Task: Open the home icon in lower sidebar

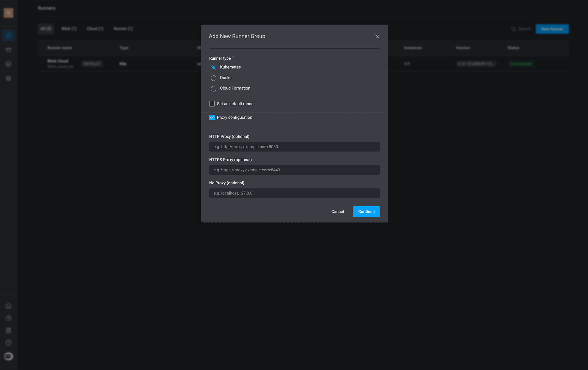Action: (x=9, y=306)
